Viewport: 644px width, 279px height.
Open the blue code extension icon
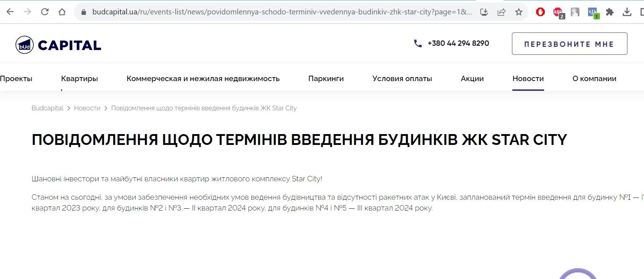click(593, 13)
